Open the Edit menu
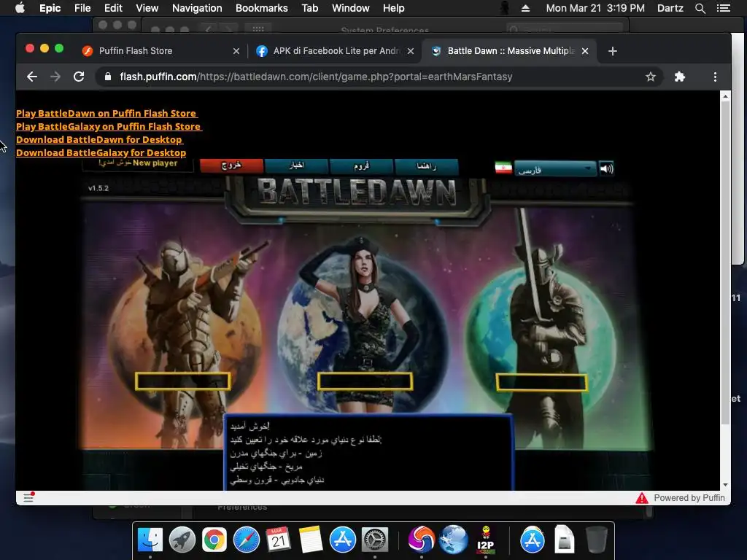747x560 pixels. [x=113, y=8]
